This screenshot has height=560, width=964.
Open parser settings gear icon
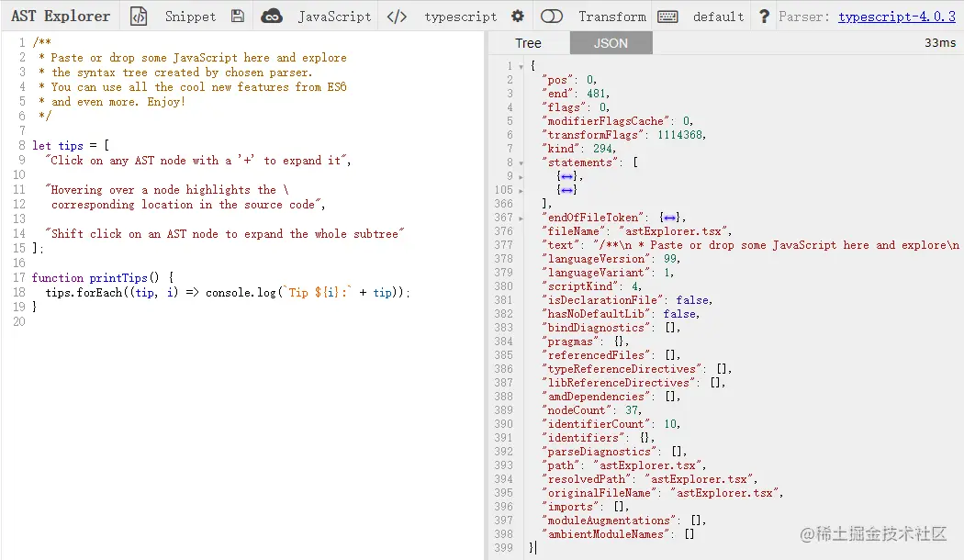[518, 16]
